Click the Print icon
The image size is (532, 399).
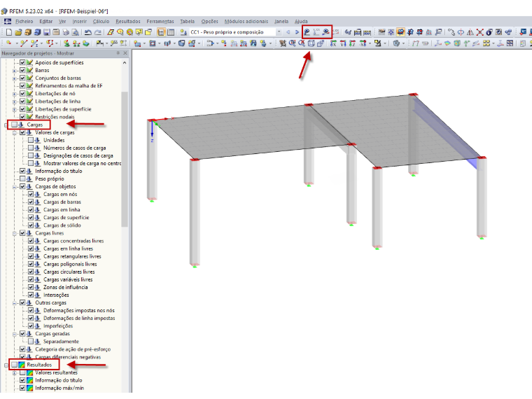66,32
